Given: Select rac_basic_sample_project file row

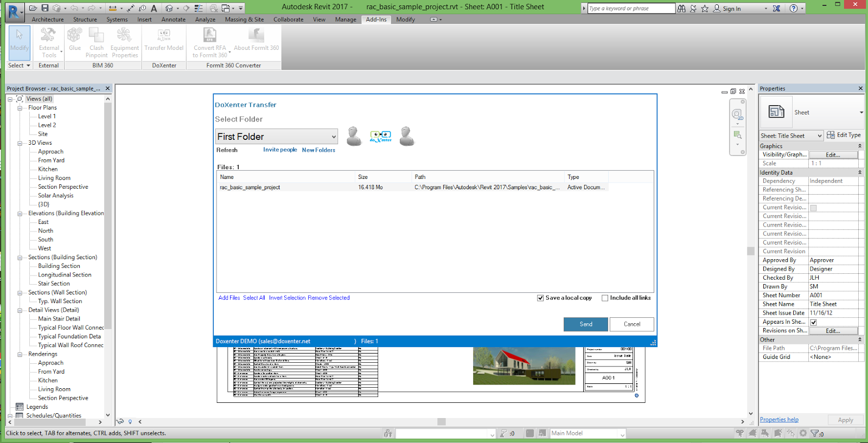Looking at the screenshot, I should [412, 187].
